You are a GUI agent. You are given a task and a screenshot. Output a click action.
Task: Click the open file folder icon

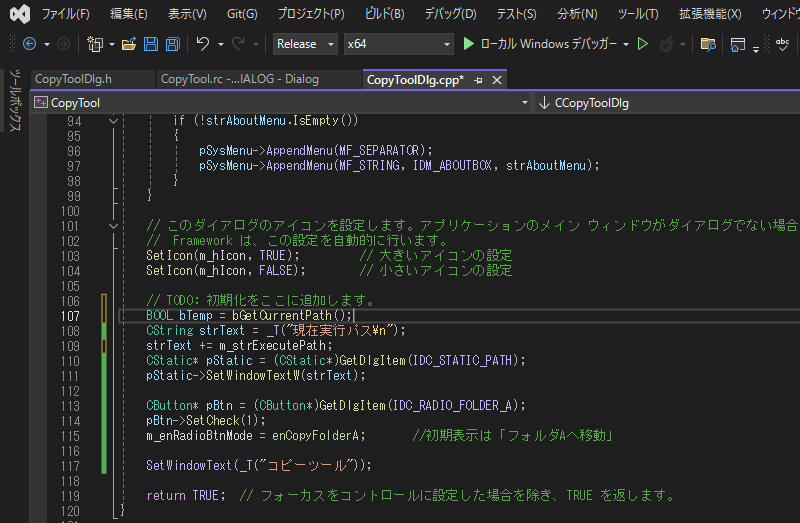tap(128, 44)
